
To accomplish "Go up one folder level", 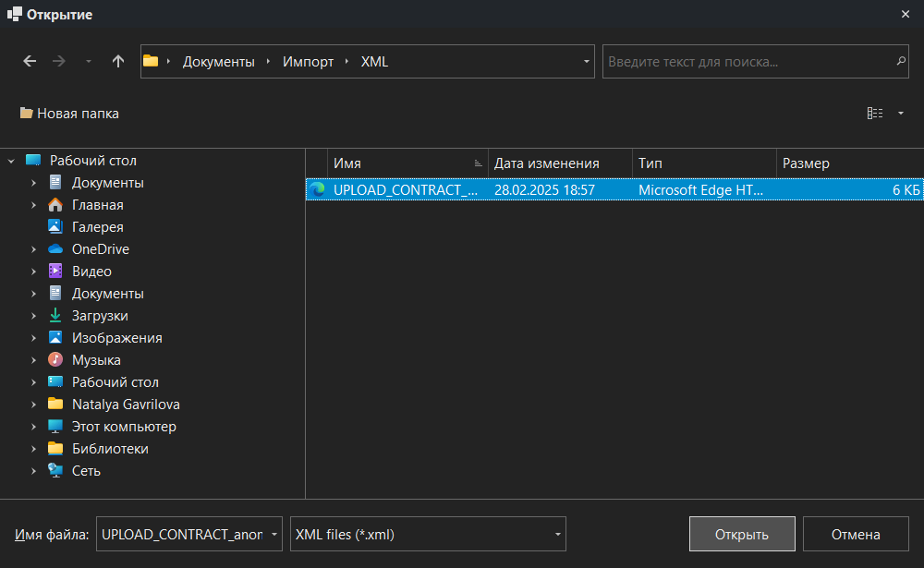I will (117, 61).
